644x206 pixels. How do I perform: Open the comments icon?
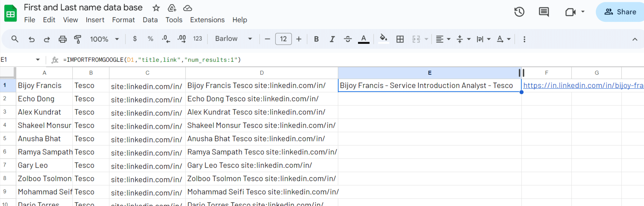544,12
